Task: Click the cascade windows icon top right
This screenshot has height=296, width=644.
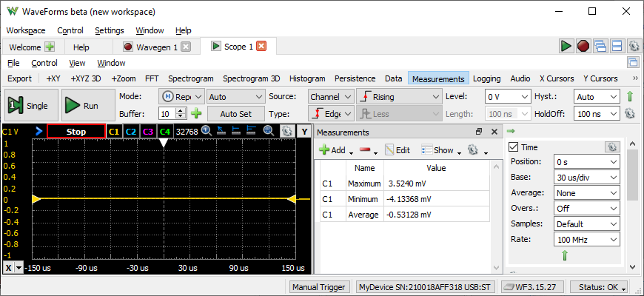Action: click(600, 46)
